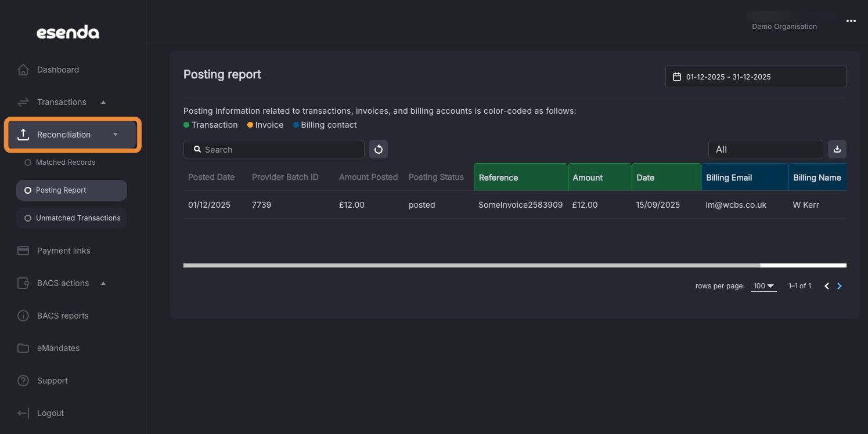The width and height of the screenshot is (868, 434).
Task: Click the refresh icon beside Search
Action: tap(379, 149)
